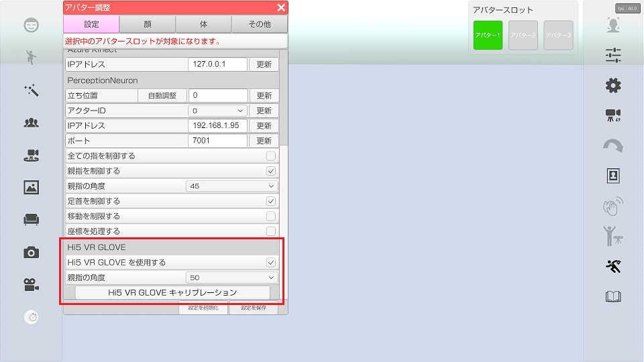Viewport: 644px width, 362px height.
Task: Click 更新 next to 192.168.1.95
Action: click(264, 125)
